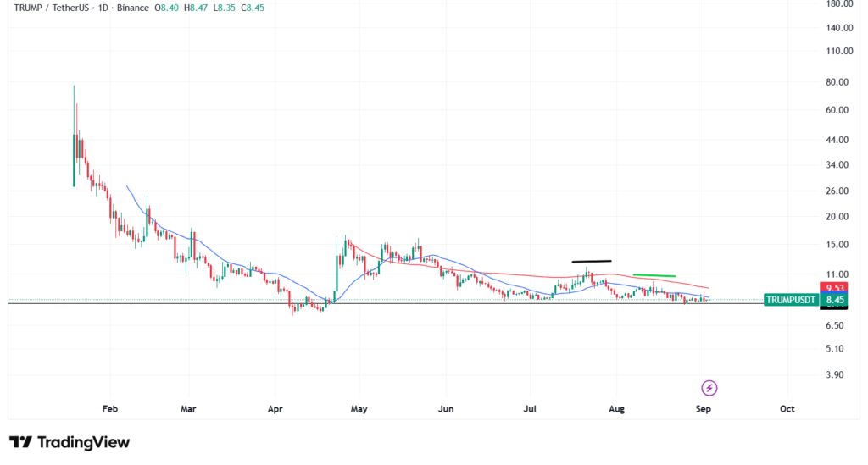Click the 3.90 price scale label
The width and height of the screenshot is (868, 465).
(x=835, y=375)
